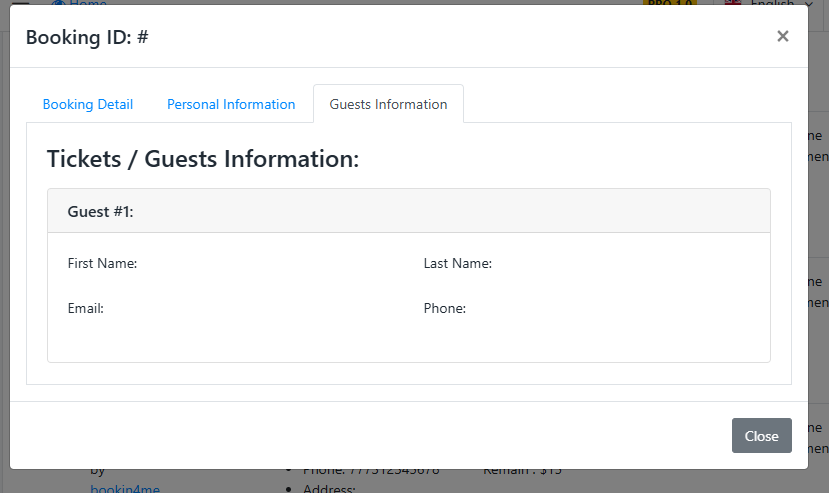Click the First Name field label
The height and width of the screenshot is (493, 829).
pyautogui.click(x=102, y=263)
